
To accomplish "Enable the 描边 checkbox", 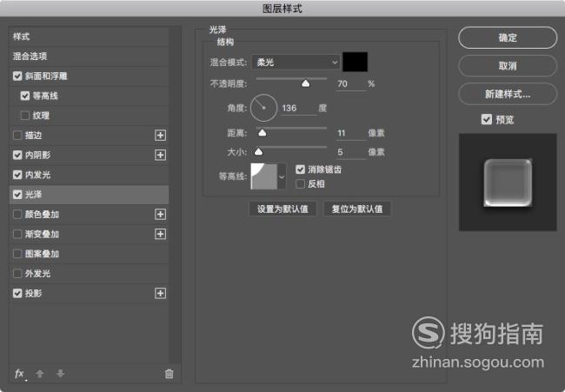I will (17, 135).
